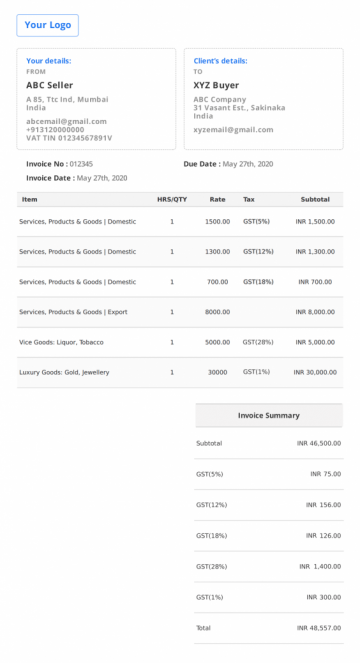Click the Total amount INR 48,557.00
The width and height of the screenshot is (360, 663).
click(319, 628)
